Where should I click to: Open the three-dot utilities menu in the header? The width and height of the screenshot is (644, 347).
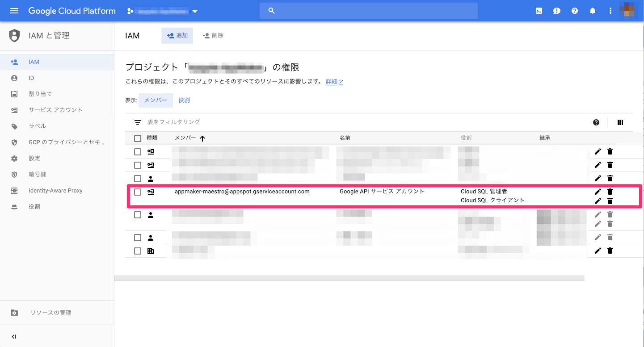pos(610,11)
